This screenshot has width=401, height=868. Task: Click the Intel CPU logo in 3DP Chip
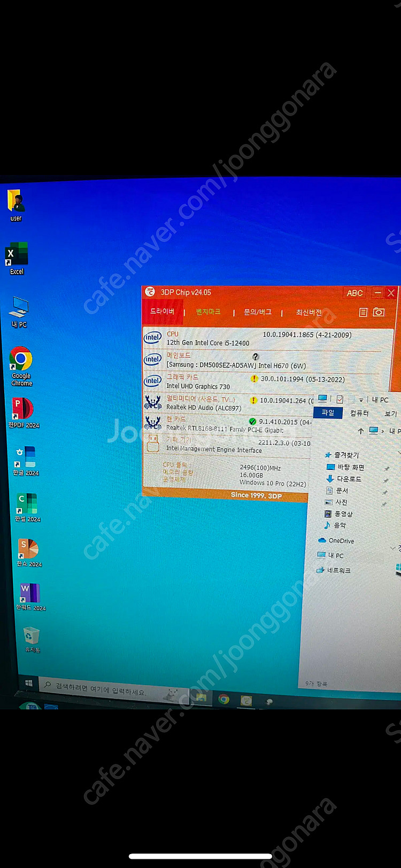pyautogui.click(x=152, y=338)
